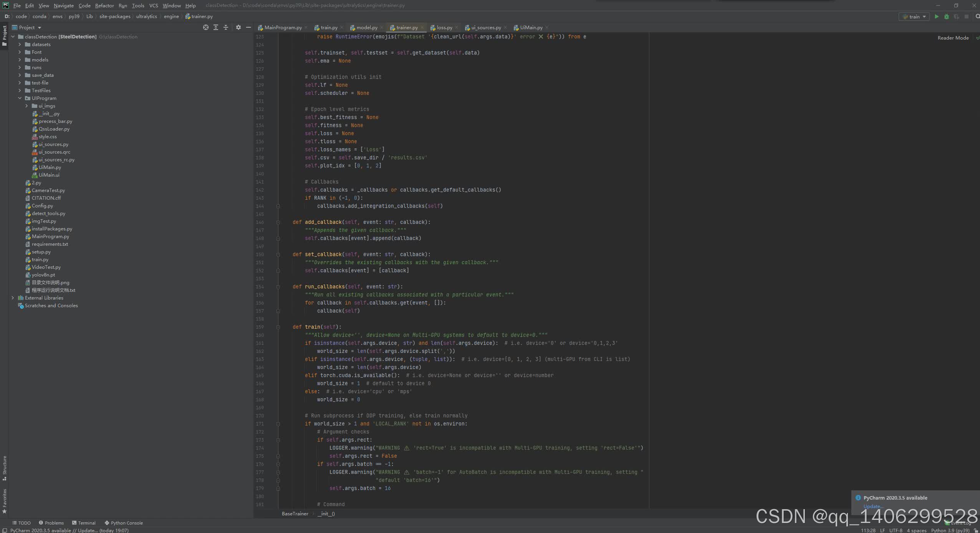
Task: Hide the Project tool window
Action: [x=248, y=27]
